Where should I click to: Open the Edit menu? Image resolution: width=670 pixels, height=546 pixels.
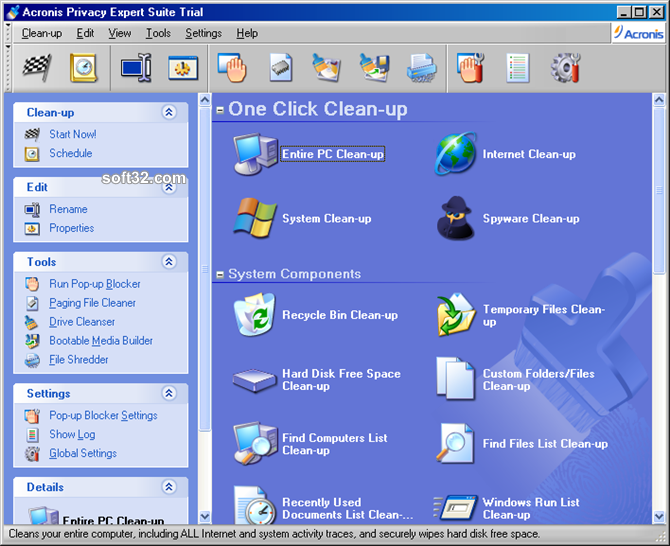click(85, 33)
